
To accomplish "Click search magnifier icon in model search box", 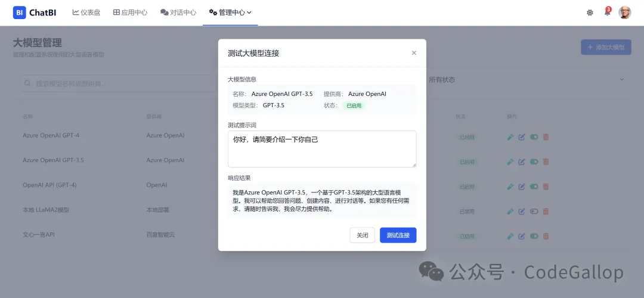I will click(x=28, y=83).
